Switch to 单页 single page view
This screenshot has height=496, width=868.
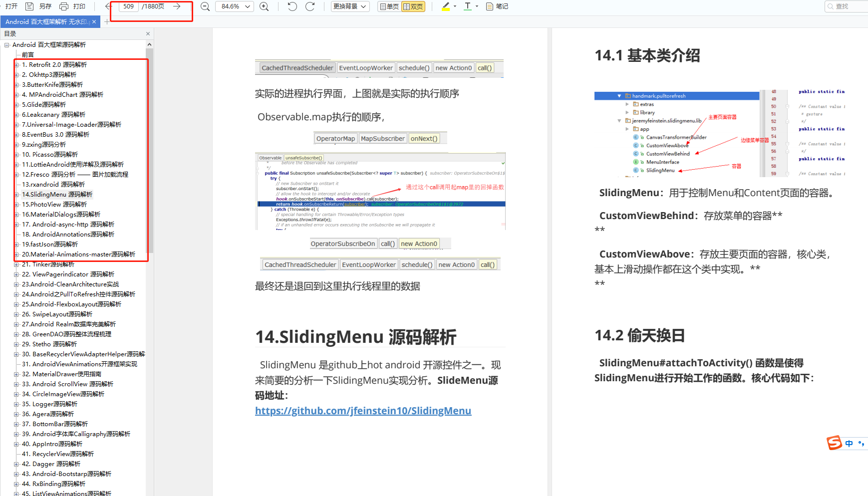[389, 6]
